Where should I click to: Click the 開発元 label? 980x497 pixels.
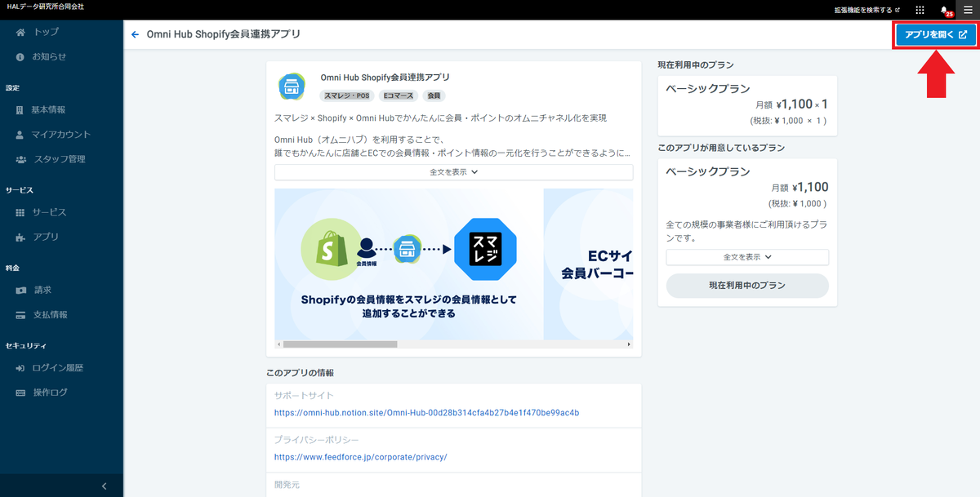(287, 485)
